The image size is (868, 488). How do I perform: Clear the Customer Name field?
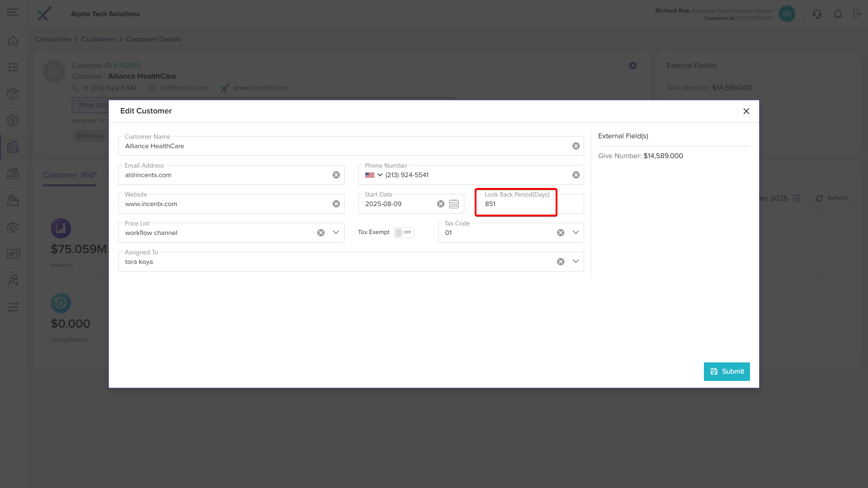[576, 146]
